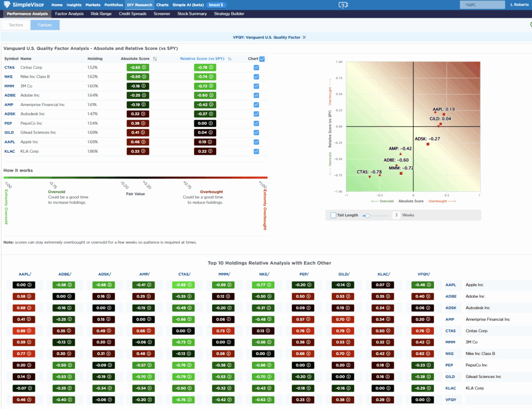Open the Sectors tab
Viewport: 532px width, 409px height.
pos(16,24)
